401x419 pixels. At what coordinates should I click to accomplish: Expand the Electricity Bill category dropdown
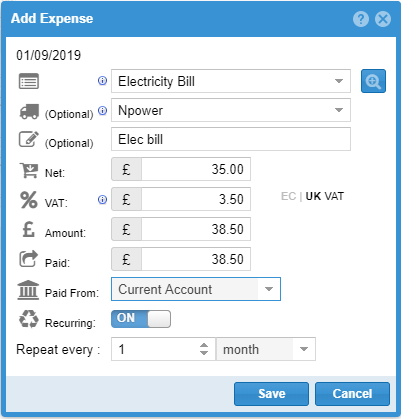pos(339,81)
